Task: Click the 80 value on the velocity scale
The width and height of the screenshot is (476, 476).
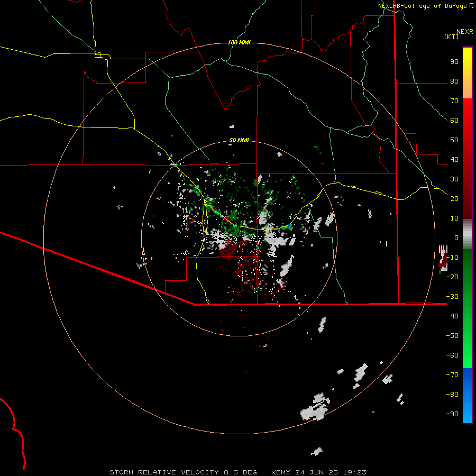Action: point(454,81)
